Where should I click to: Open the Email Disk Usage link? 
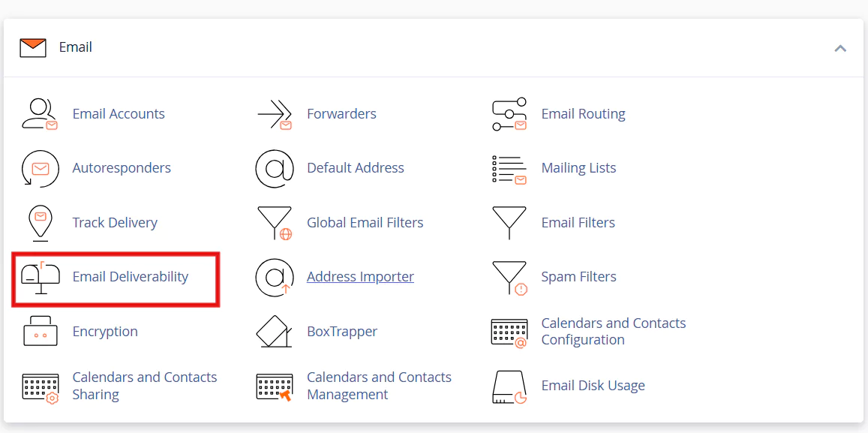click(593, 386)
